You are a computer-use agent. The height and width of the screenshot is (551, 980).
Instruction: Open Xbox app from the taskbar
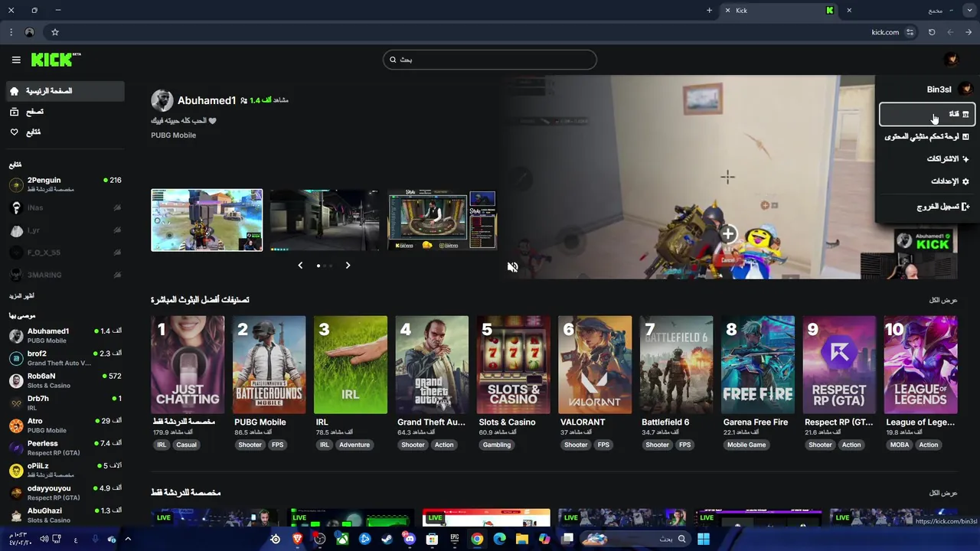tap(342, 539)
